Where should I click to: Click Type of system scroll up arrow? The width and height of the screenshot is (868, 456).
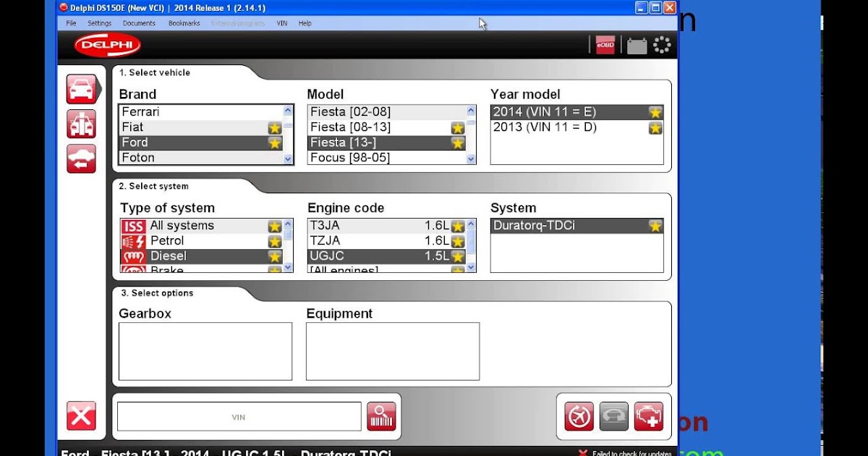tap(288, 224)
